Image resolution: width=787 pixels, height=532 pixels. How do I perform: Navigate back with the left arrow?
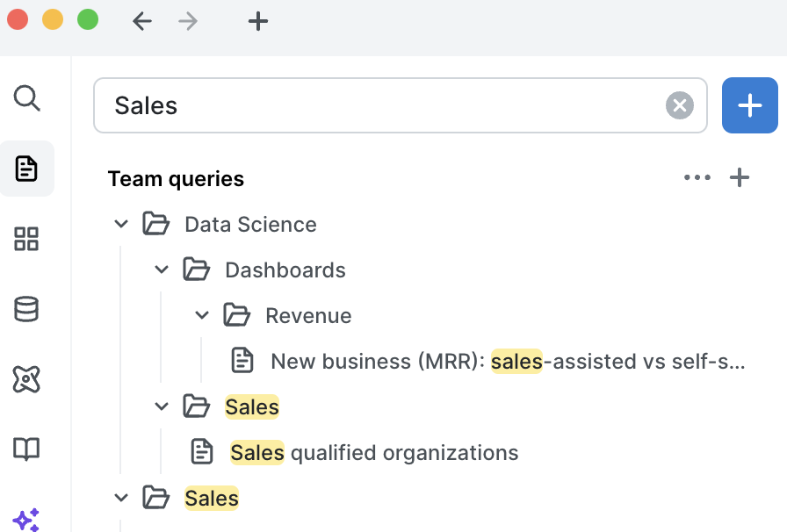click(142, 21)
